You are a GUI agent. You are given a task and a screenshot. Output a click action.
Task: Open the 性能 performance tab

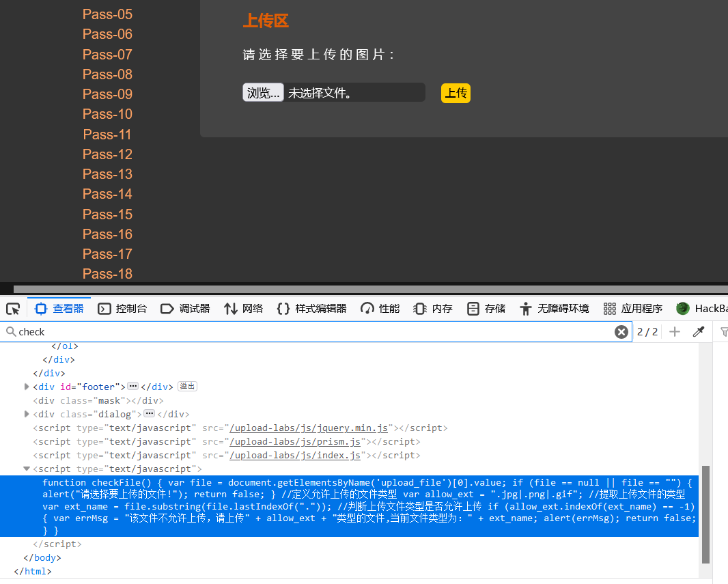(x=380, y=309)
